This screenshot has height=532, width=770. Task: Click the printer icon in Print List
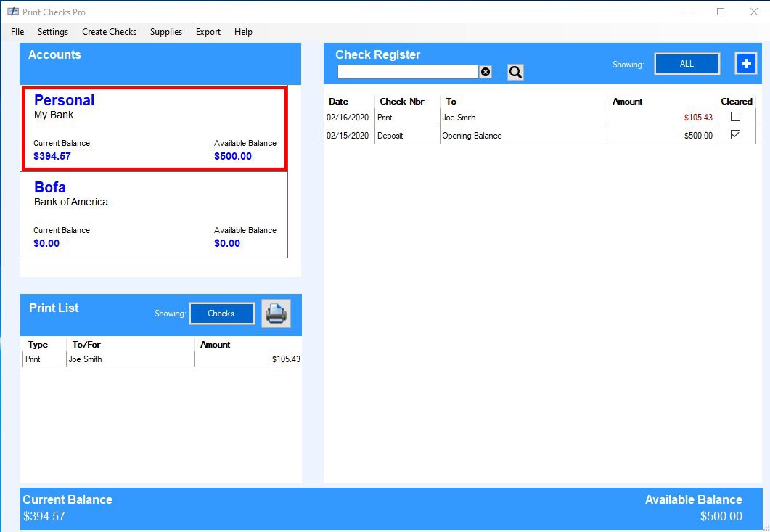(x=276, y=314)
